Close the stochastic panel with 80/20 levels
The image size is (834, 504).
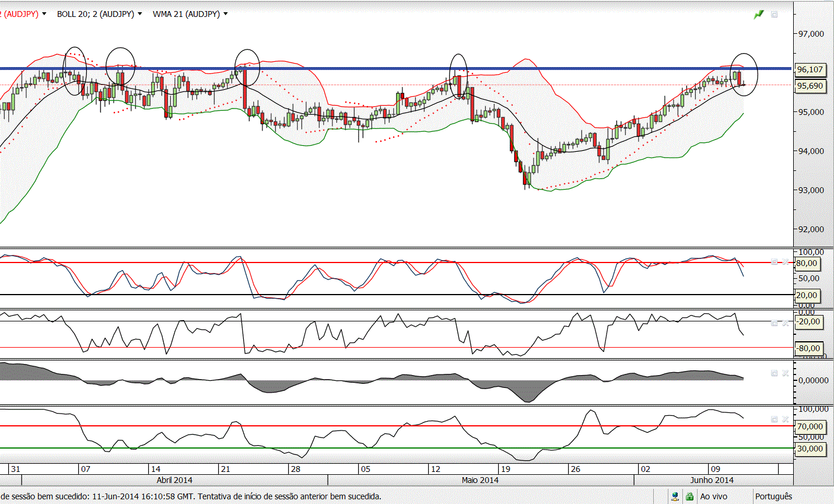click(x=785, y=262)
